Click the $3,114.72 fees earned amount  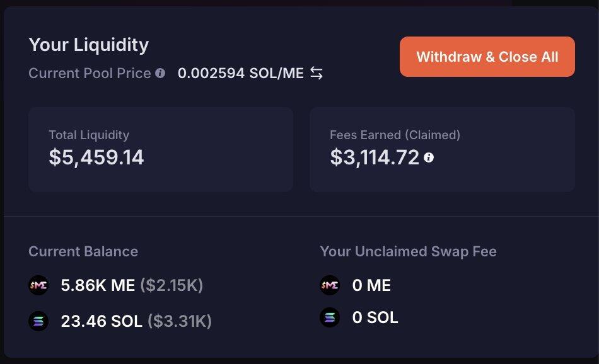(375, 157)
